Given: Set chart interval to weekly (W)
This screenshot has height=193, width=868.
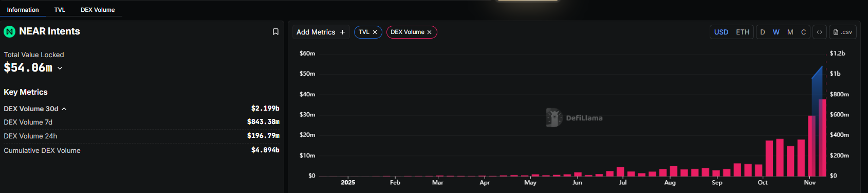Looking at the screenshot, I should point(776,32).
